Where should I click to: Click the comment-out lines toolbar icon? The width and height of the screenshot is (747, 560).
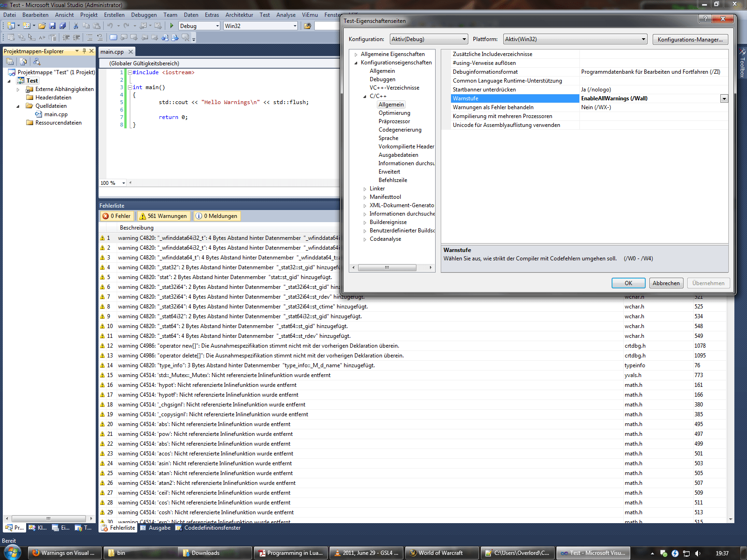pyautogui.click(x=89, y=37)
